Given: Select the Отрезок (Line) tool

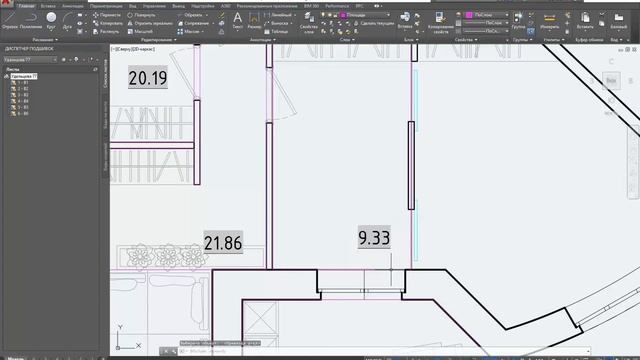Looking at the screenshot, I should pos(9,20).
